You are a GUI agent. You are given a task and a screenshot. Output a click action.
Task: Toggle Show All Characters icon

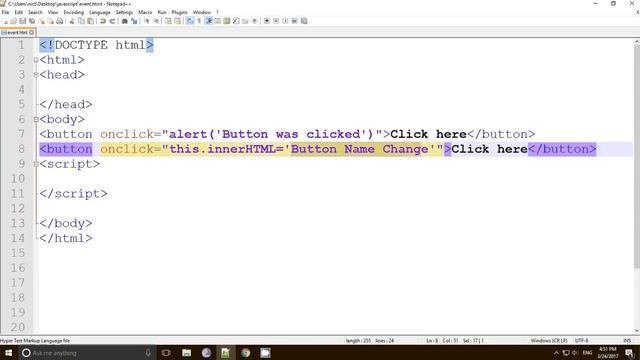tap(199, 21)
